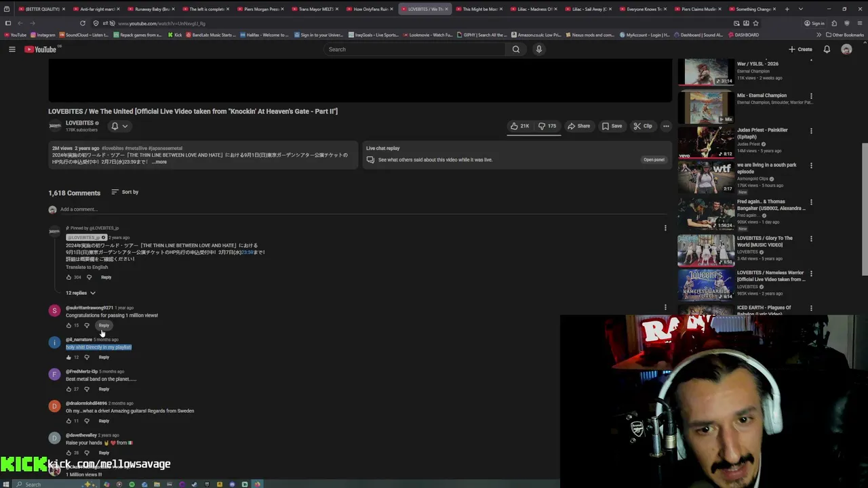Open the account avatar menu

point(846,49)
